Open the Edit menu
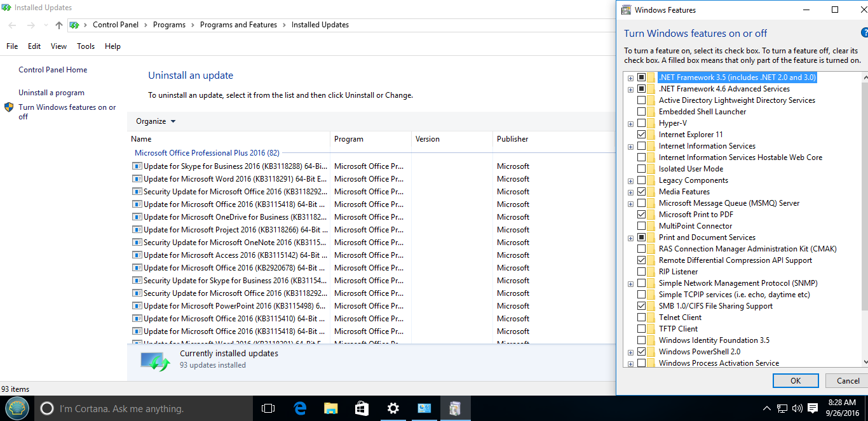 click(34, 46)
